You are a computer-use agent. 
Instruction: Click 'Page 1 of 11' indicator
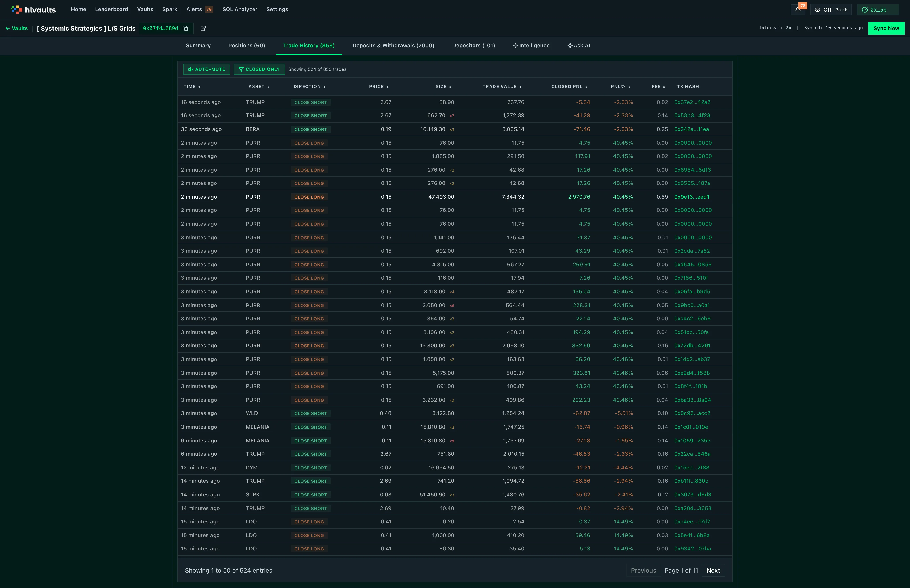point(681,571)
